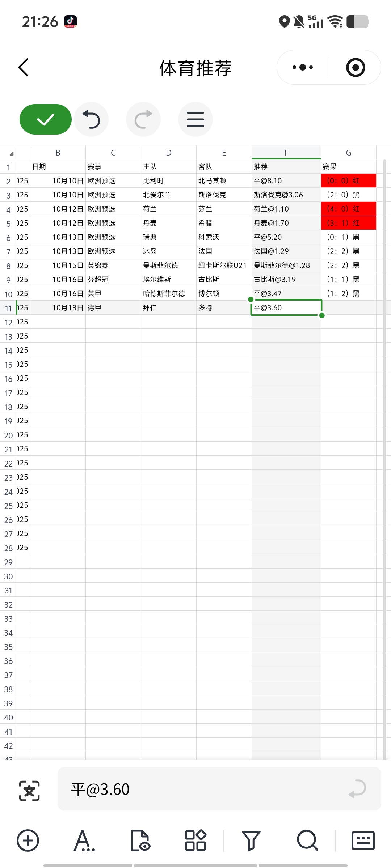The width and height of the screenshot is (391, 868).
Task: Select cell 平@8.10
Action: [286, 181]
